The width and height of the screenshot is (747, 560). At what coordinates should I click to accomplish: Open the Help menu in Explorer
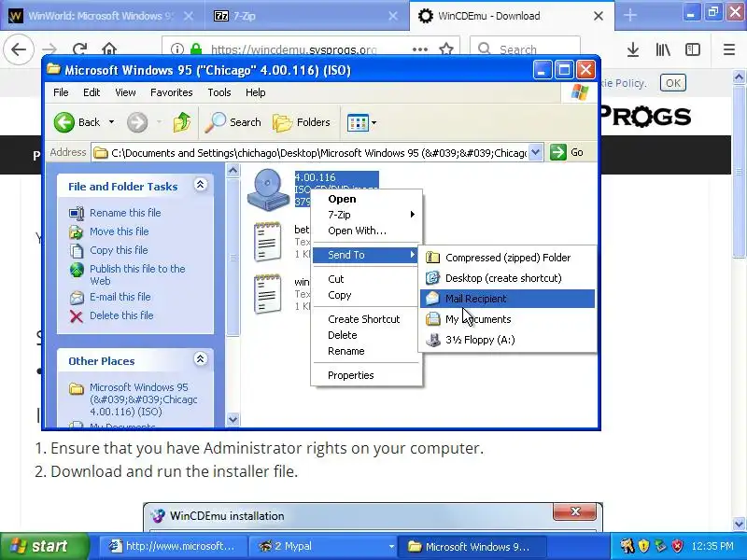click(255, 92)
